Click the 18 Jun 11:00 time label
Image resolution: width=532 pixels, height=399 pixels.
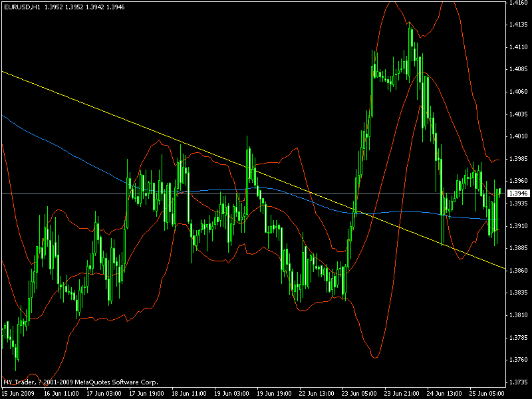(189, 394)
